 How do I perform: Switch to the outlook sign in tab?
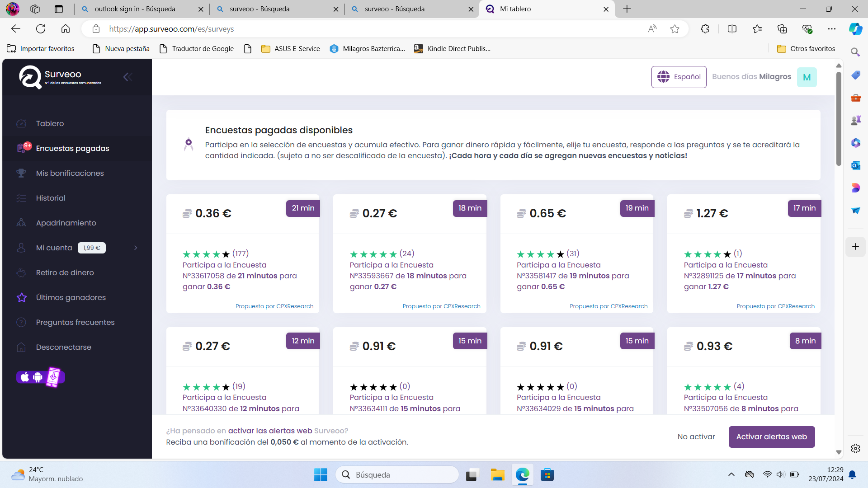point(135,9)
